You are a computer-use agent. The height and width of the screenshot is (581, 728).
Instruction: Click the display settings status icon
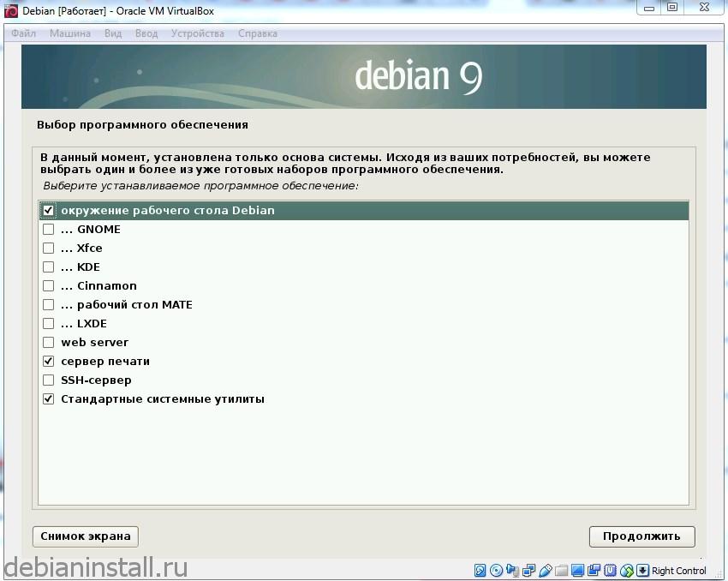coord(579,571)
